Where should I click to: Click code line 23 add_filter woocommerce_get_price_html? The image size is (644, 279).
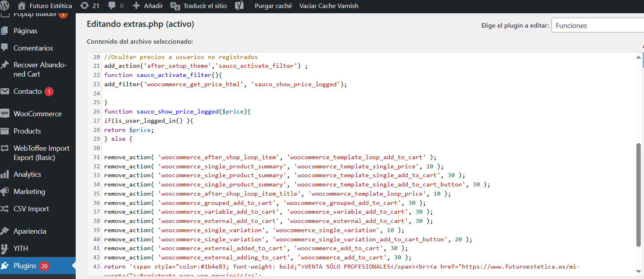[225, 84]
